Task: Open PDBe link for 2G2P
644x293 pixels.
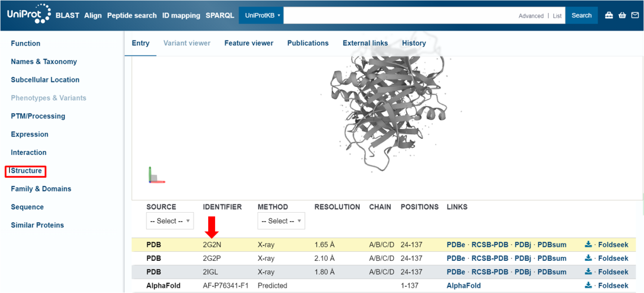Action: [456, 258]
